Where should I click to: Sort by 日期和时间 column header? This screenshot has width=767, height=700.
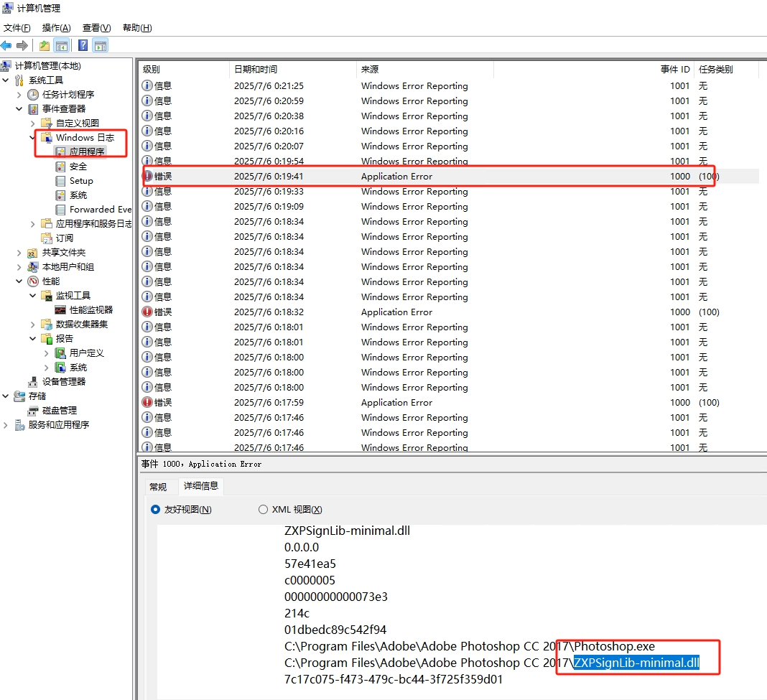(x=292, y=70)
